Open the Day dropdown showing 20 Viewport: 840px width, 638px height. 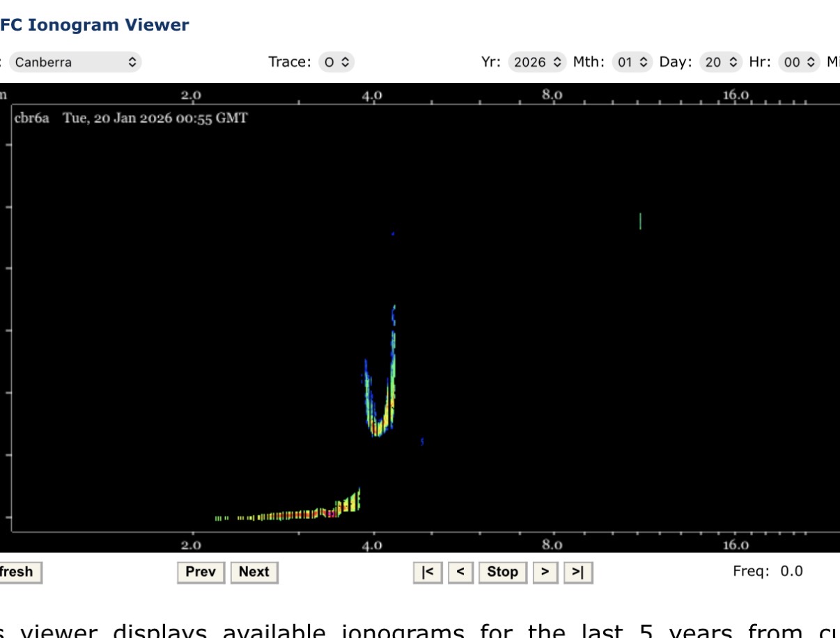tap(720, 62)
